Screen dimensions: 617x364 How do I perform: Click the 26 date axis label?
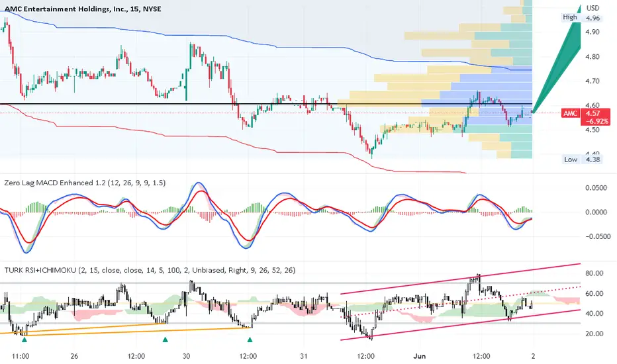(x=74, y=356)
